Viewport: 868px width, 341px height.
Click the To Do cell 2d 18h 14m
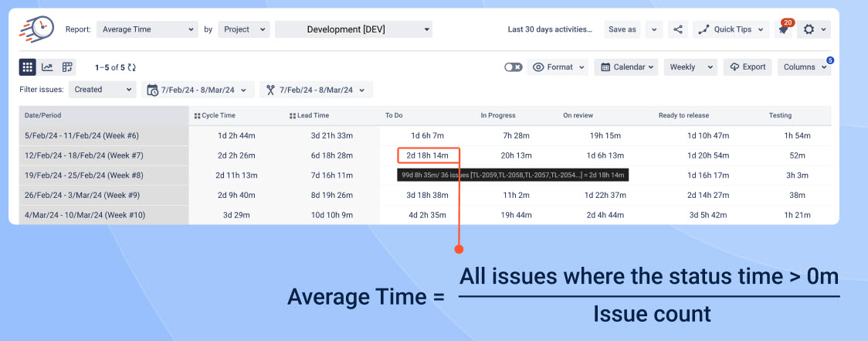427,155
